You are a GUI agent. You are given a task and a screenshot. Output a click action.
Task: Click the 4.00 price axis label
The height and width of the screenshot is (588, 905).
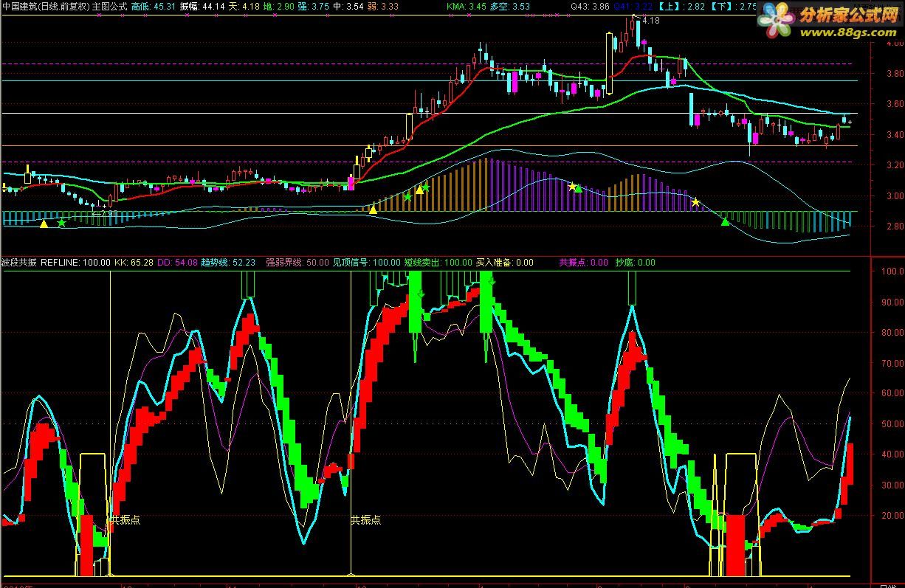[894, 44]
